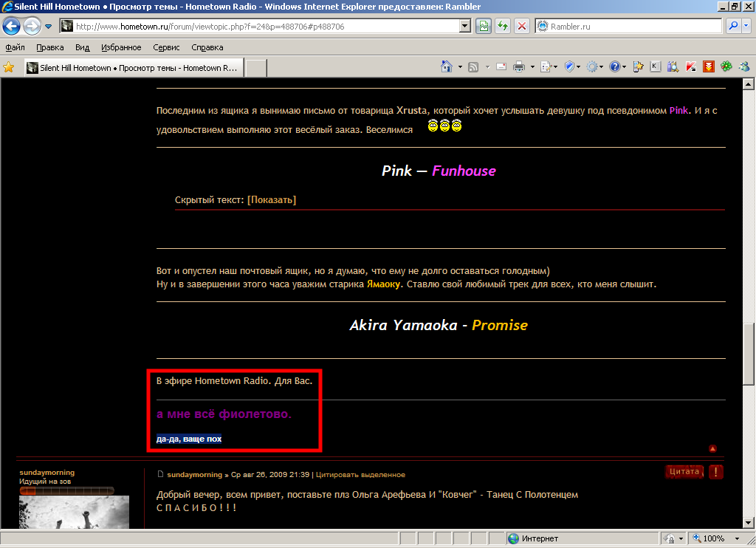Open the Safety shield dropdown arrow
Image resolution: width=756 pixels, height=548 pixels.
579,66
